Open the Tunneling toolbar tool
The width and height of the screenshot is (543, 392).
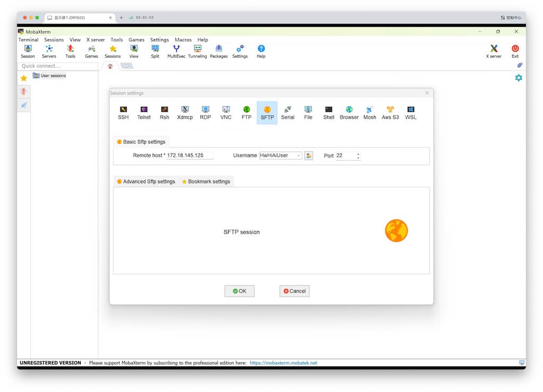click(x=197, y=51)
